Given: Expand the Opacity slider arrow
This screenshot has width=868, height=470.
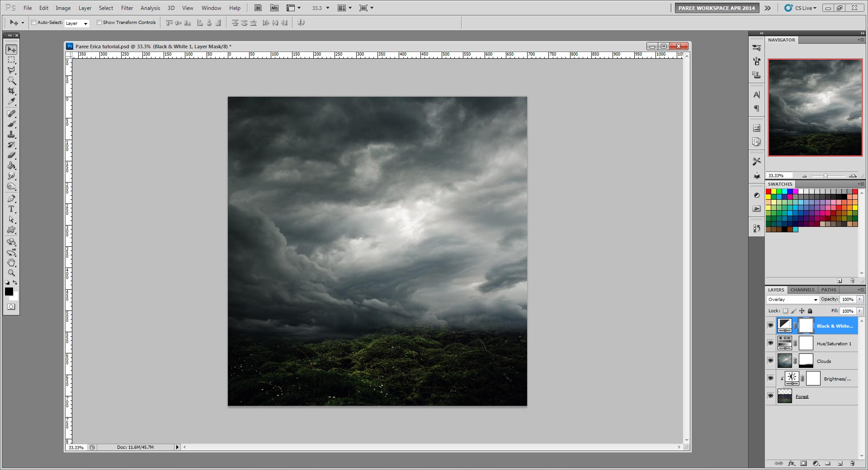Looking at the screenshot, I should click(859, 299).
